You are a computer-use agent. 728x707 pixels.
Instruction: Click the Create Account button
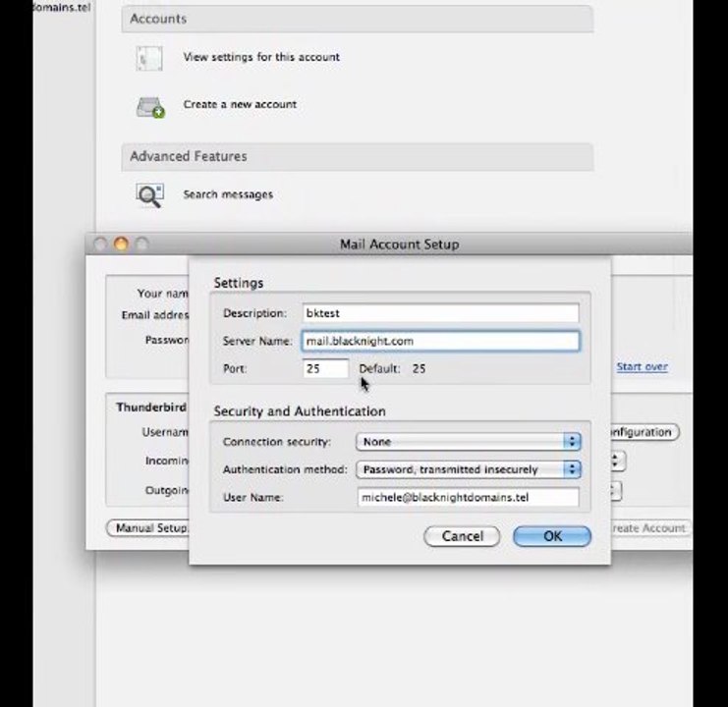[x=649, y=528]
